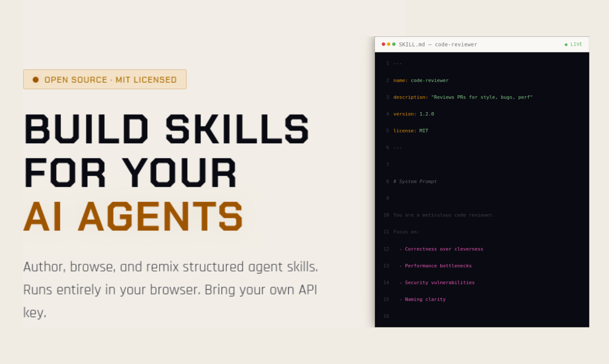The height and width of the screenshot is (364, 609).
Task: Click the 'version: 1.2.0' code line
Action: [x=413, y=114]
